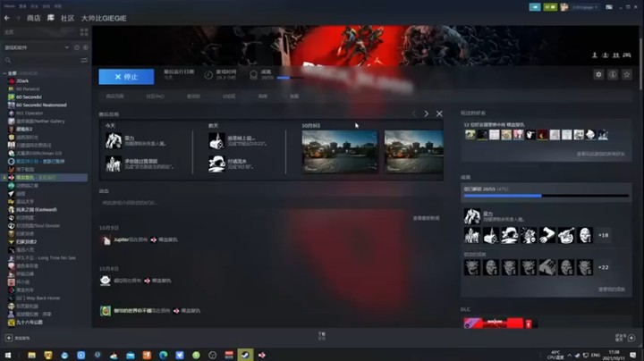Open the advanced filter sliders icon
Image resolution: width=644 pixels, height=361 pixels.
(84, 60)
